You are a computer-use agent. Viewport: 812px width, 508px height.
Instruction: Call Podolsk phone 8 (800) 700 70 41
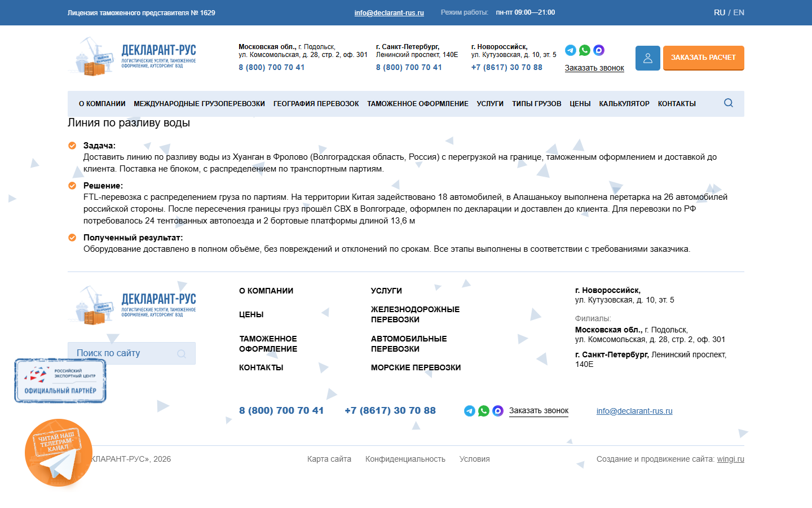(271, 67)
